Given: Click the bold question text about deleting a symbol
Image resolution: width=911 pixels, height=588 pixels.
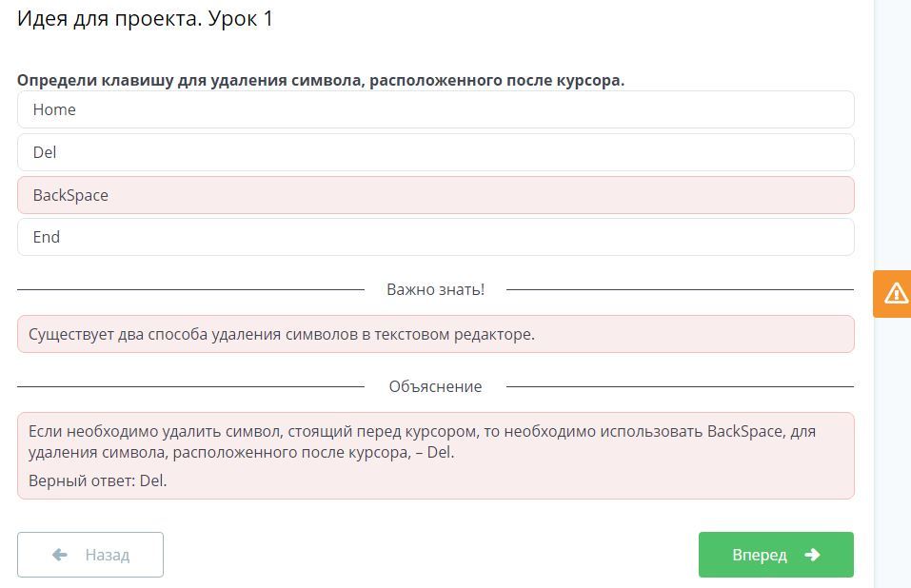Looking at the screenshot, I should (321, 80).
